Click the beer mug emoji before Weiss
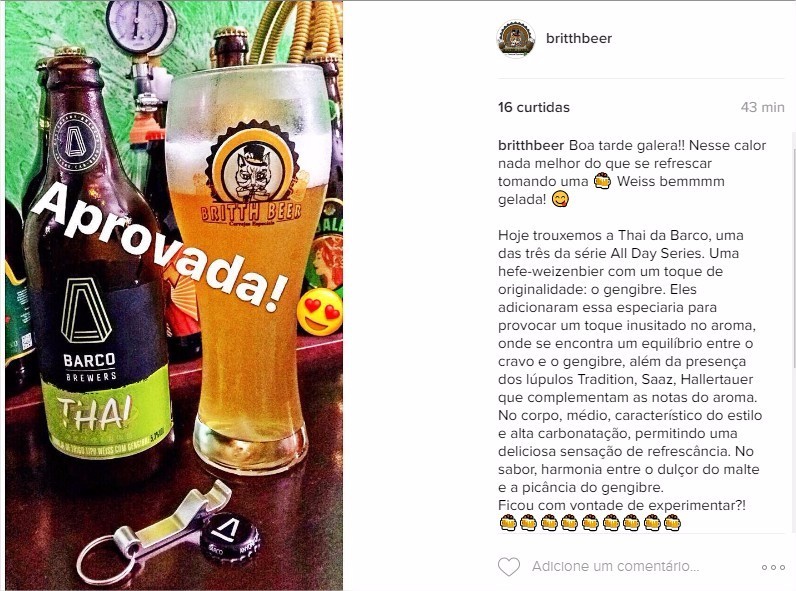The image size is (796, 591). pyautogui.click(x=602, y=181)
